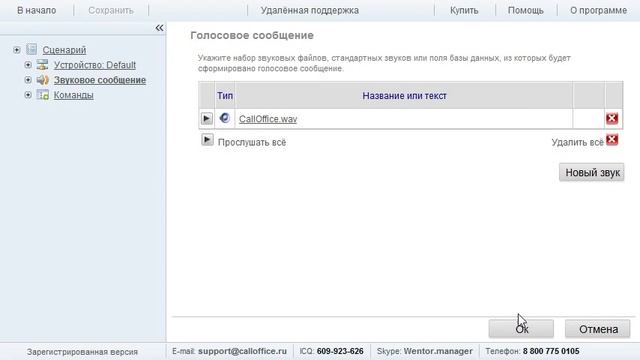Click the Skype name Wentor.manager
The image size is (640, 360).
[x=438, y=351]
